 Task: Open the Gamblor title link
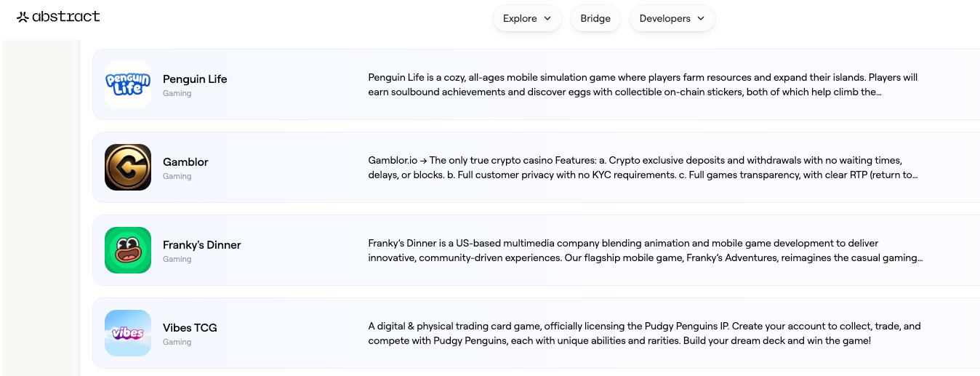[x=185, y=162]
